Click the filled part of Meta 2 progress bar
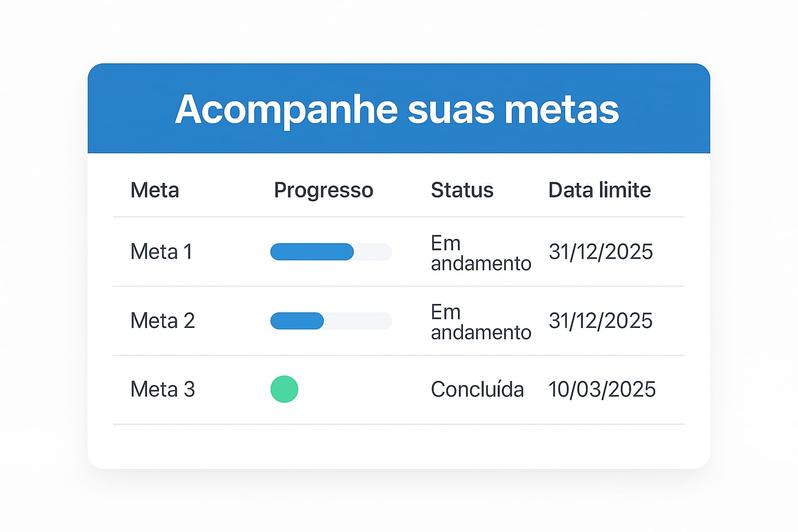This screenshot has width=798, height=532. [x=297, y=321]
